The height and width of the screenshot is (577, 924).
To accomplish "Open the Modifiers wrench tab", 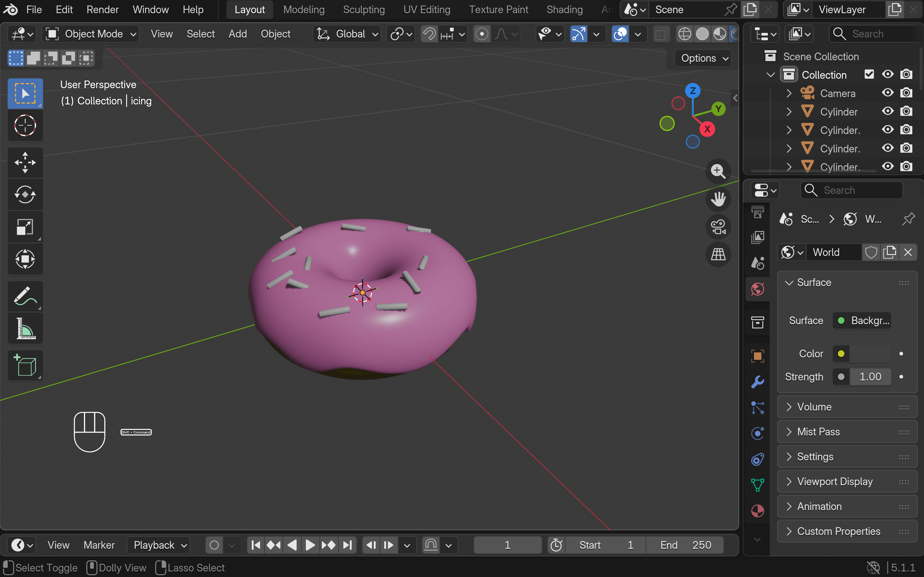I will click(757, 382).
